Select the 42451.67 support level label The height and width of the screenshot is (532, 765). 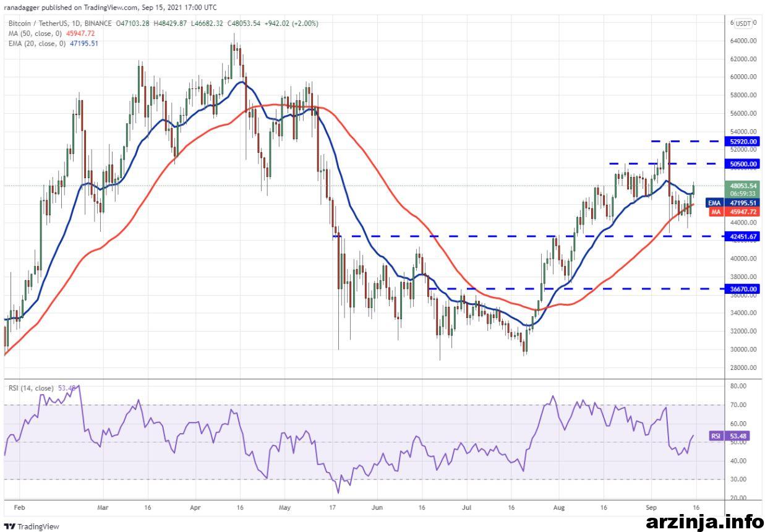click(741, 236)
